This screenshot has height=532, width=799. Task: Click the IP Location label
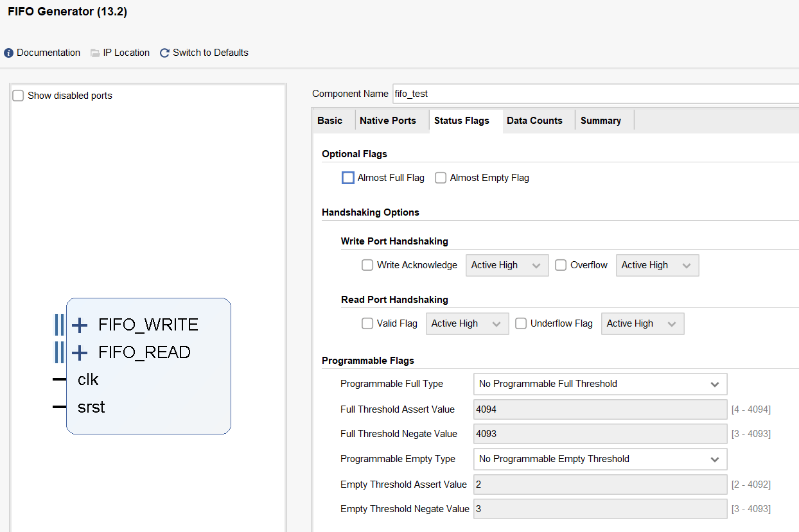click(127, 53)
